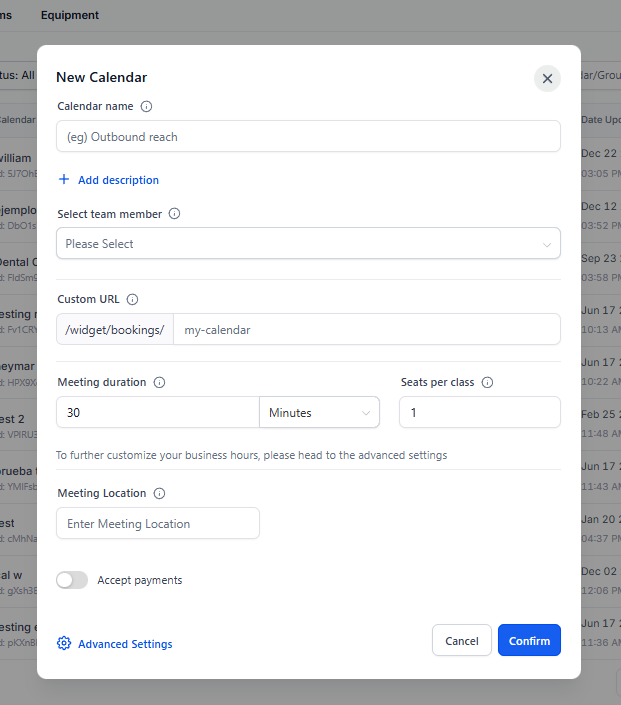The width and height of the screenshot is (621, 705).
Task: Expand the Minutes duration unit dropdown
Action: 319,412
